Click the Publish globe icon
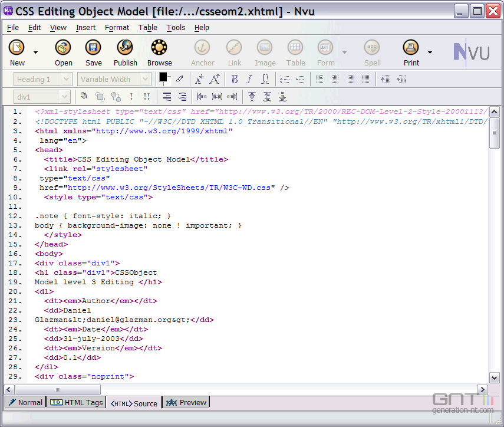This screenshot has width=504, height=427. point(125,48)
